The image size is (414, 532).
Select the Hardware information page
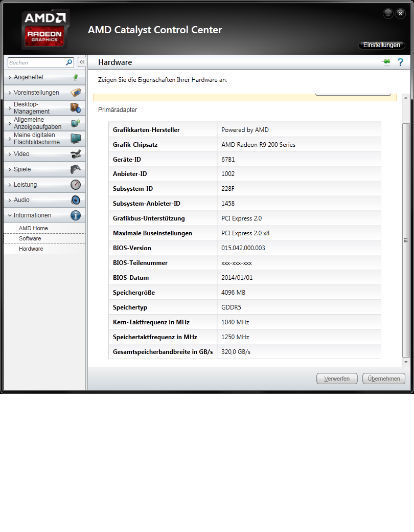click(x=31, y=249)
